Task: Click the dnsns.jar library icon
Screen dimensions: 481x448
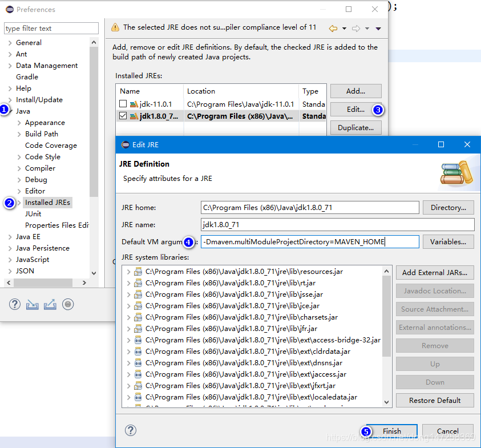Action: coord(138,363)
